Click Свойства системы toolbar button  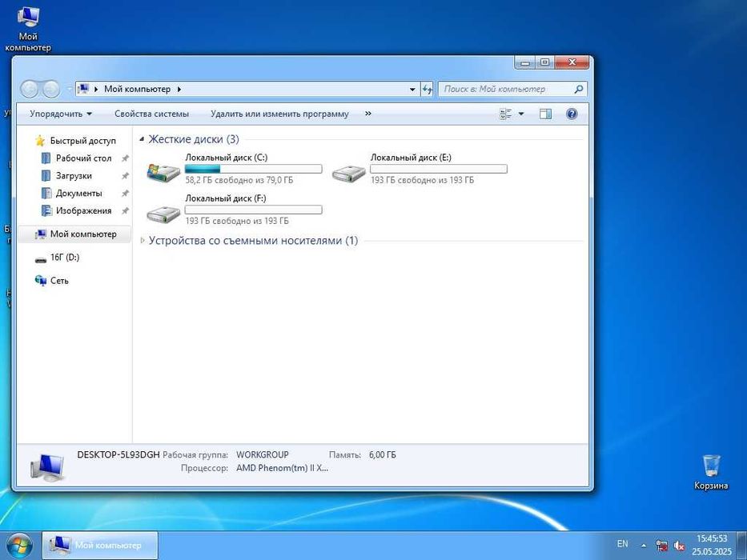[x=151, y=114]
